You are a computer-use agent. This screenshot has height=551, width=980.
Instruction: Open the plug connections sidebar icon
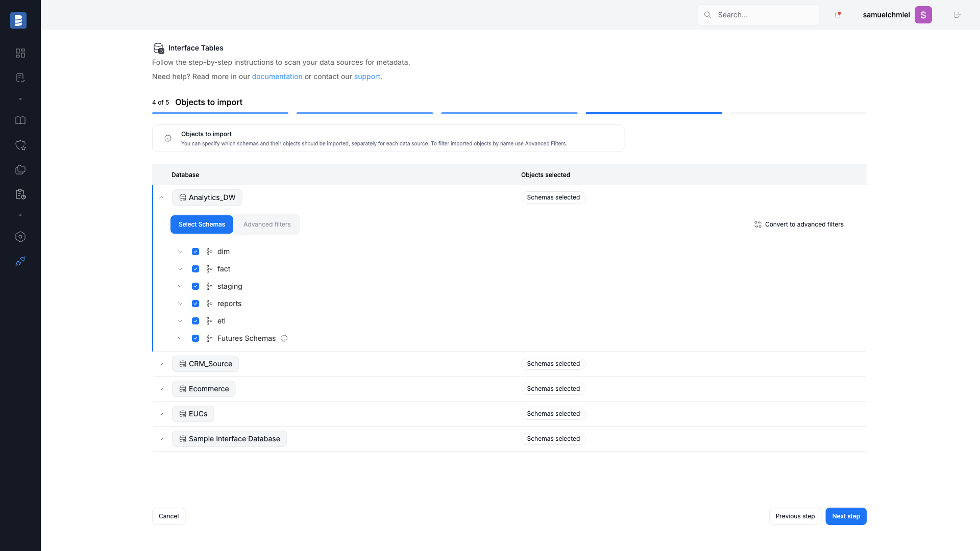click(20, 261)
